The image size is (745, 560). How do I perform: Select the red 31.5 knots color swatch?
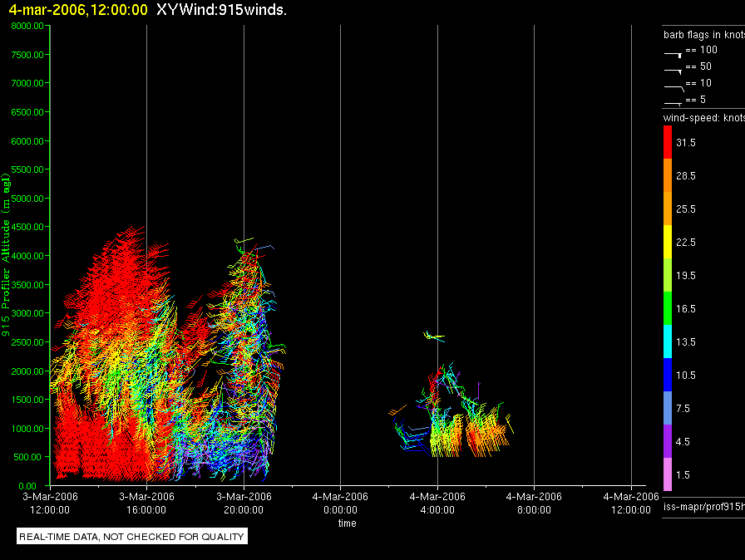tap(668, 142)
